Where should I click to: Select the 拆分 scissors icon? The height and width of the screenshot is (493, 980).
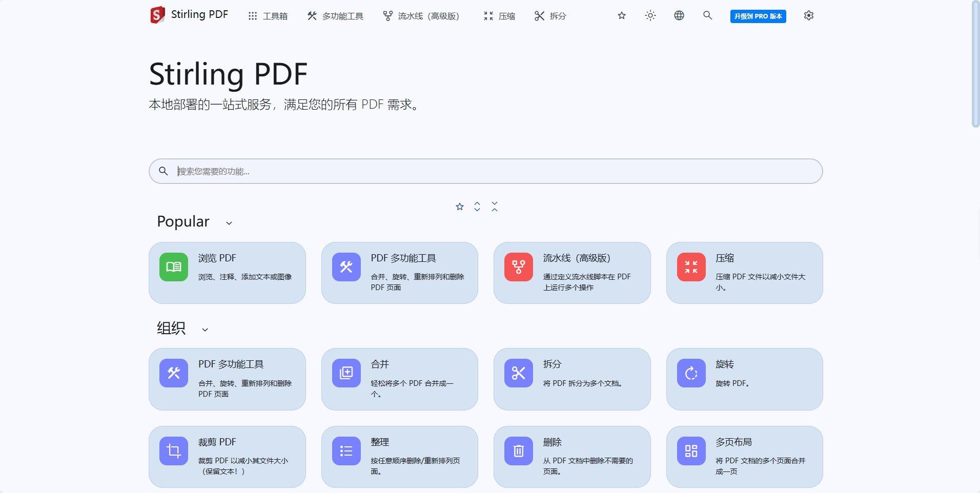coord(518,373)
